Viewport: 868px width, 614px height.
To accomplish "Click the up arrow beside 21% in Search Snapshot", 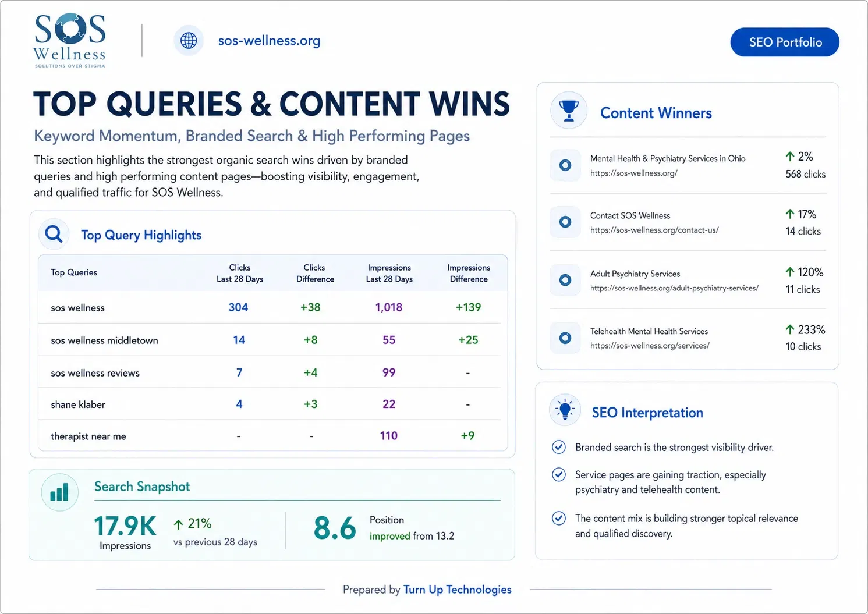I will pyautogui.click(x=179, y=524).
